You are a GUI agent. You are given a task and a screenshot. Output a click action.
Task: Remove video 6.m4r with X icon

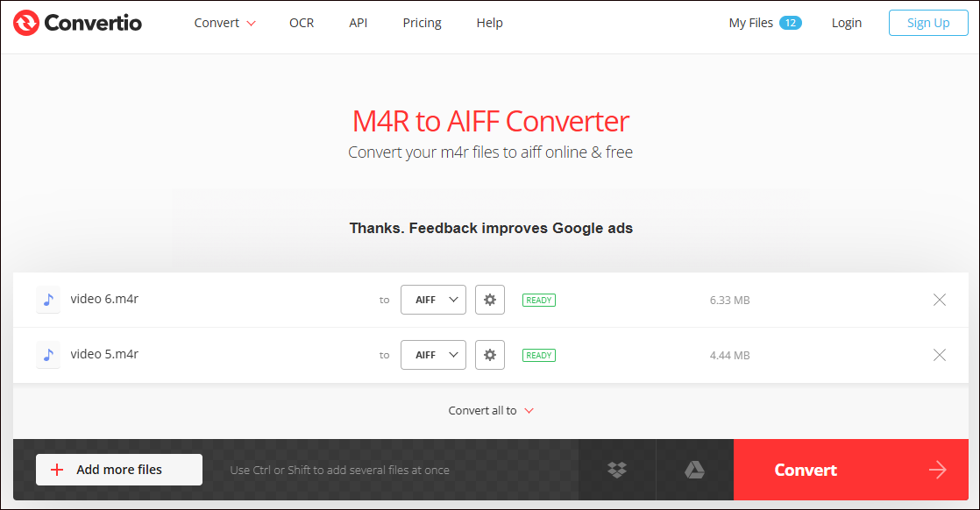[x=940, y=300]
